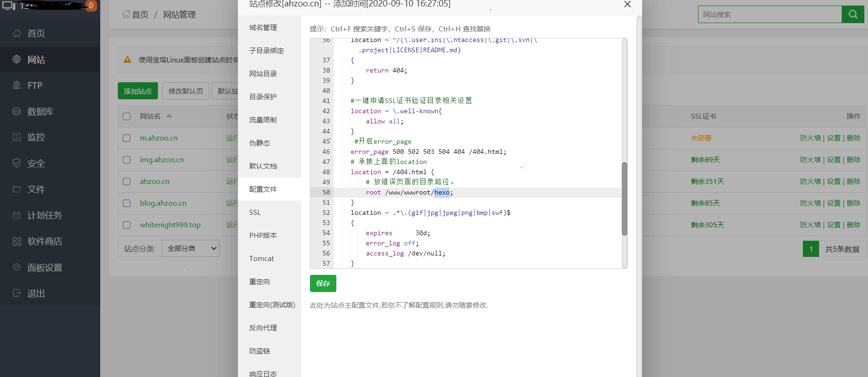Open the Tomcat tab

pos(269,258)
